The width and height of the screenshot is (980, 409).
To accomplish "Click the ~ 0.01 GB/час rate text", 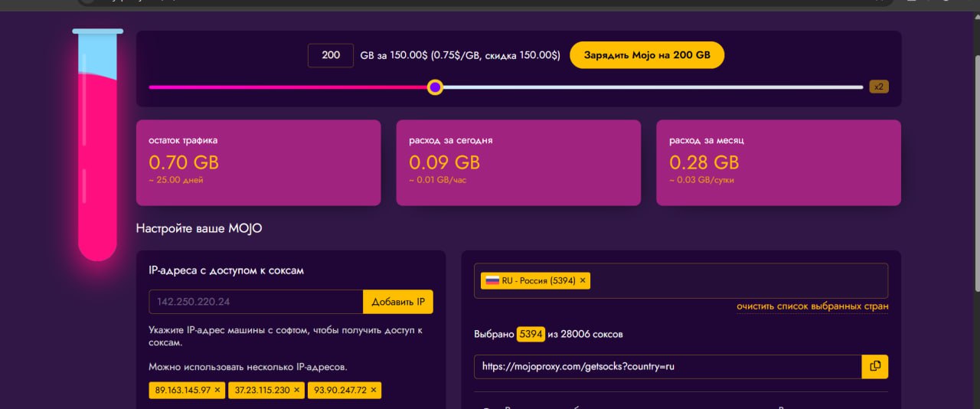I will pos(438,180).
